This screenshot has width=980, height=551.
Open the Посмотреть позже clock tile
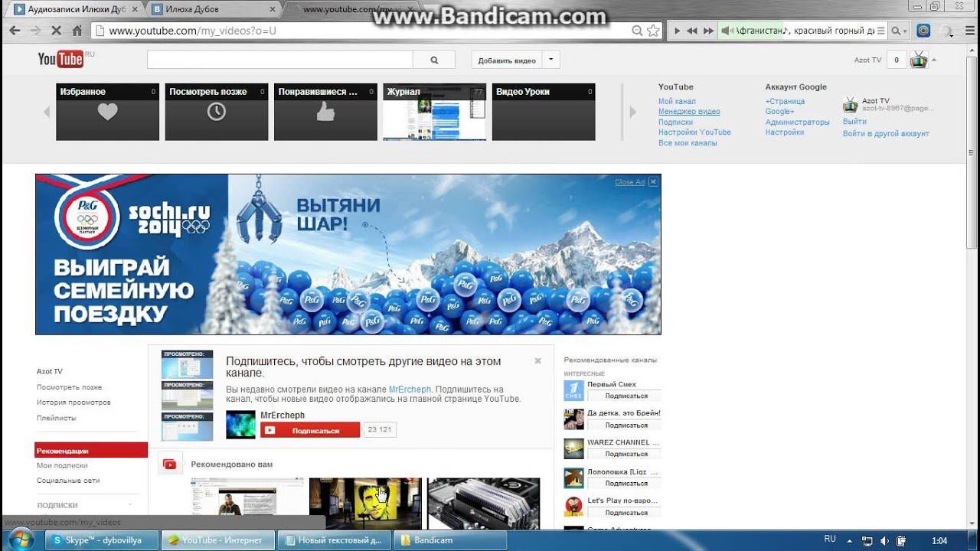pyautogui.click(x=217, y=112)
